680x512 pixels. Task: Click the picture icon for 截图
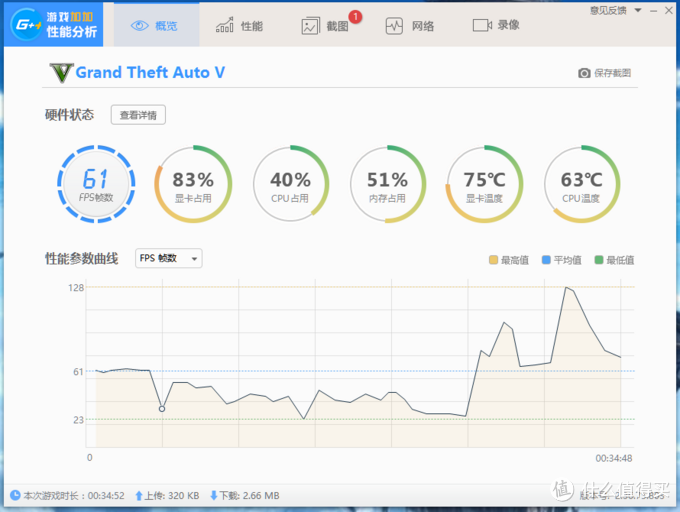click(x=311, y=26)
